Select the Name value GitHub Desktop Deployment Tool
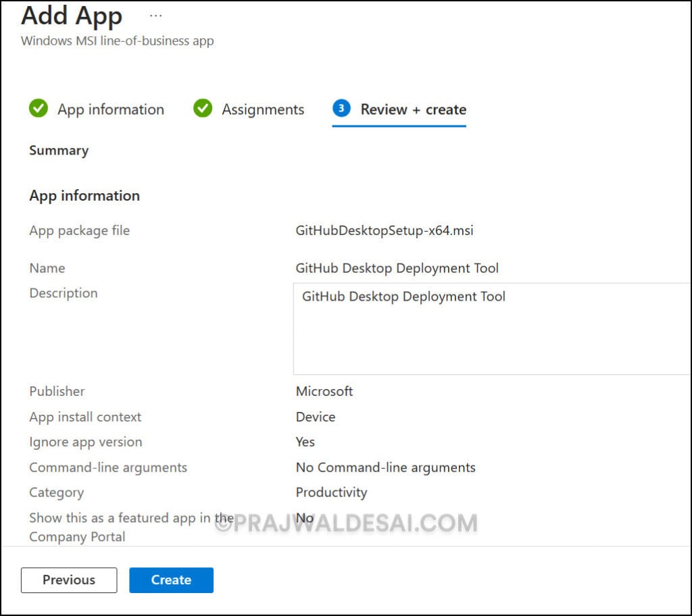The height and width of the screenshot is (616, 692). click(397, 268)
